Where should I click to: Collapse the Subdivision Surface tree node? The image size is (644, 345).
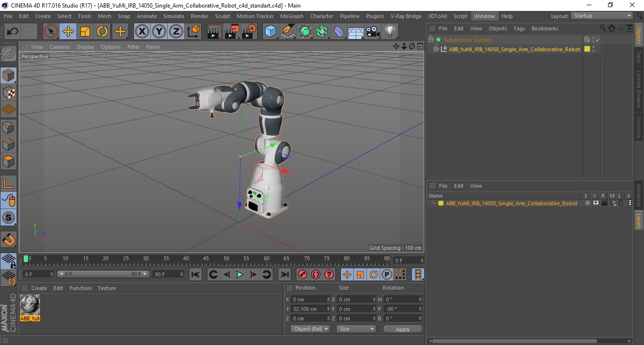point(431,40)
